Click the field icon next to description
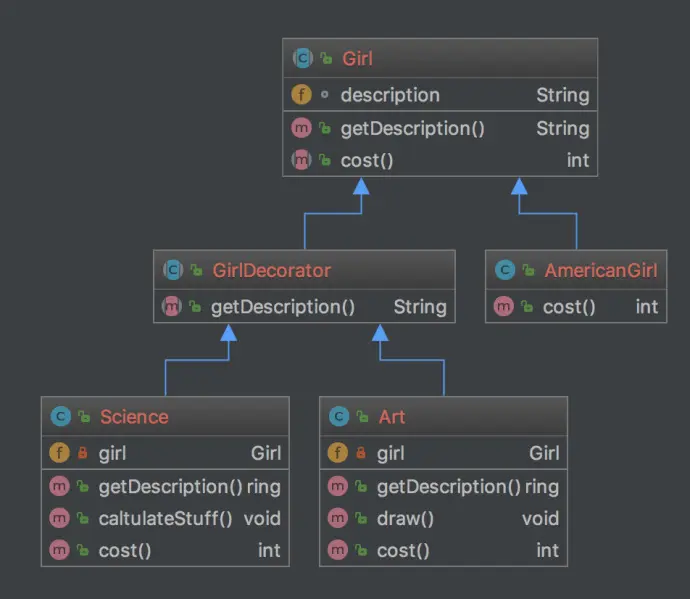 pos(302,96)
